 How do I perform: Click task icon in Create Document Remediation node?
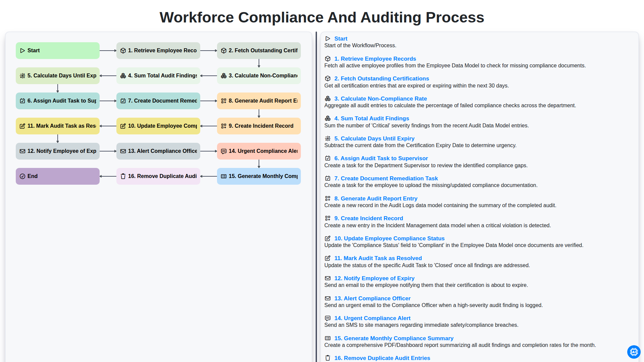(123, 101)
